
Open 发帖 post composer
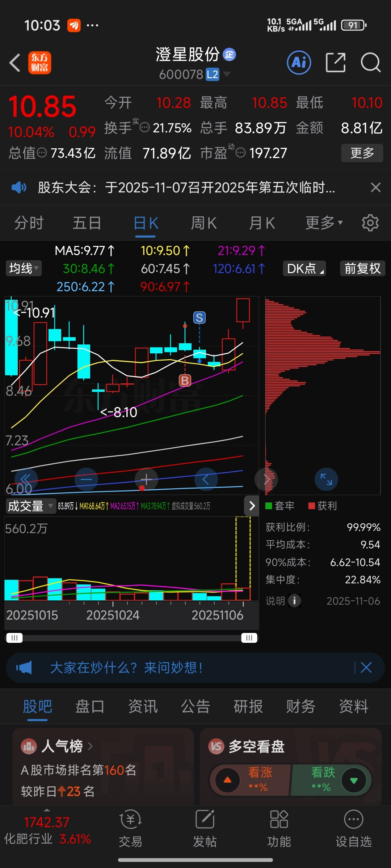(x=205, y=829)
